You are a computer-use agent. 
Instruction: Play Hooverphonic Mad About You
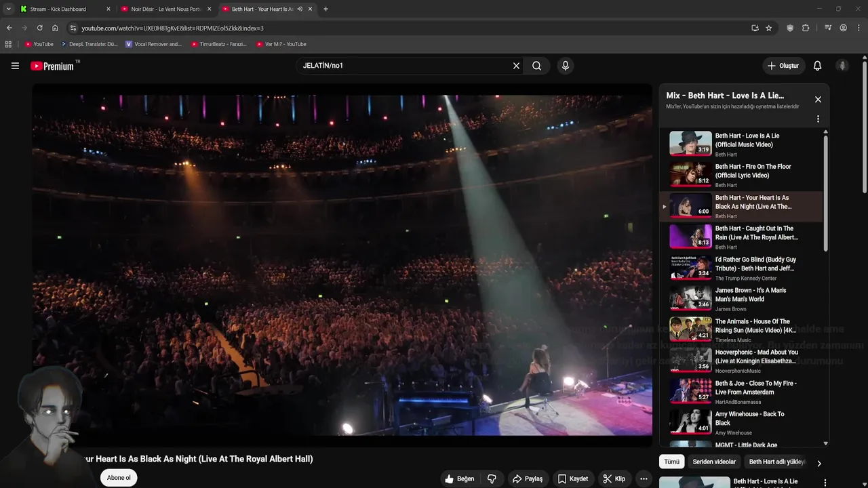(742, 361)
